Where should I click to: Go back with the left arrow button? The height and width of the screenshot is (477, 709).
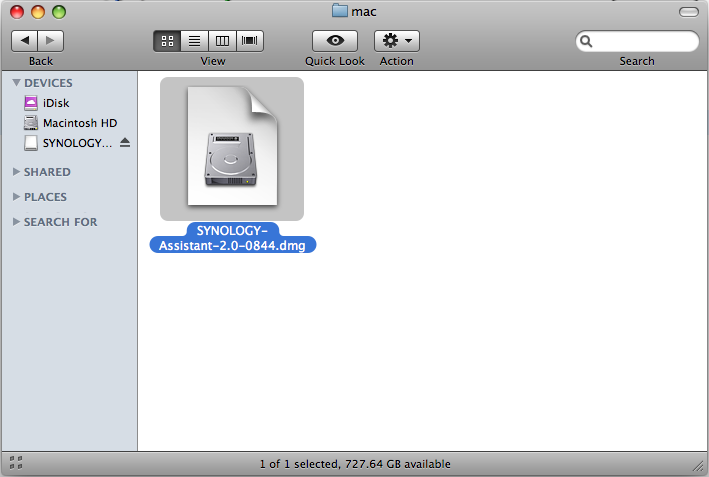(x=24, y=41)
